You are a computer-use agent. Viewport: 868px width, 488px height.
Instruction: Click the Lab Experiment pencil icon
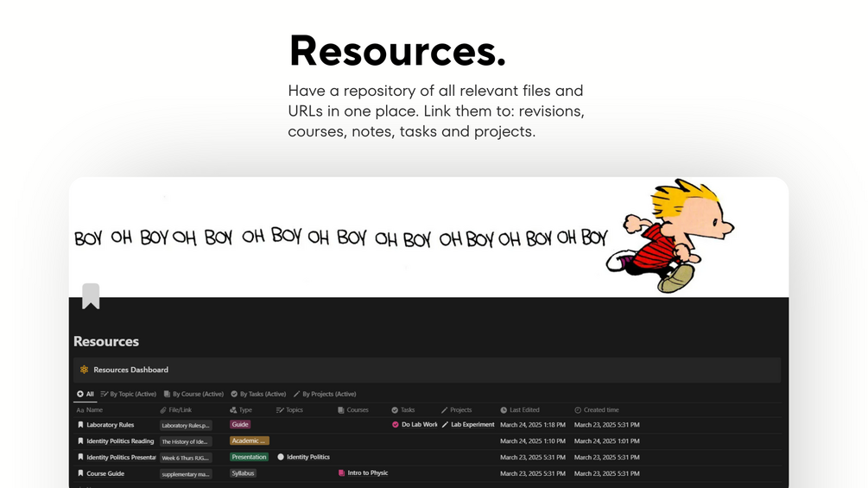click(445, 425)
